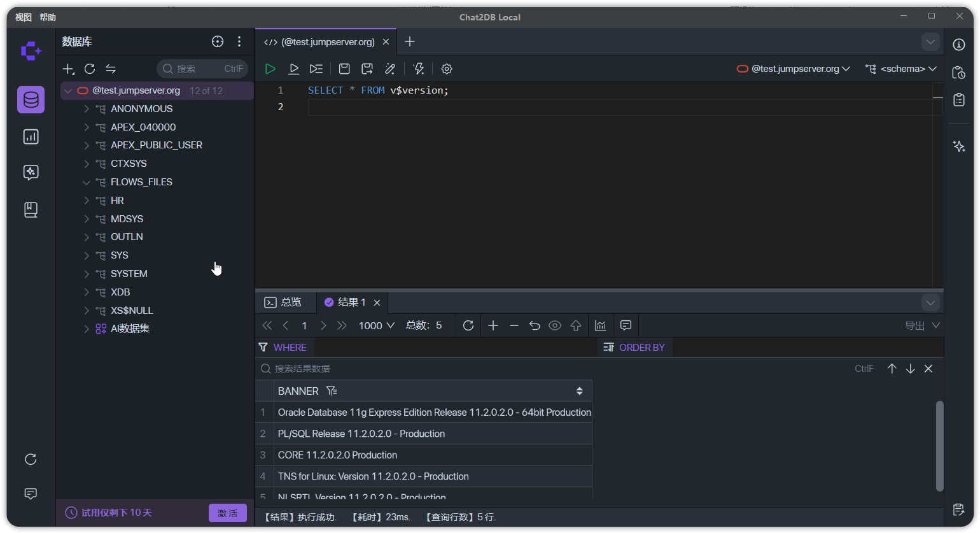The image size is (980, 533).
Task: Open the dashboard chart icon in left sidebar
Action: coord(31,137)
